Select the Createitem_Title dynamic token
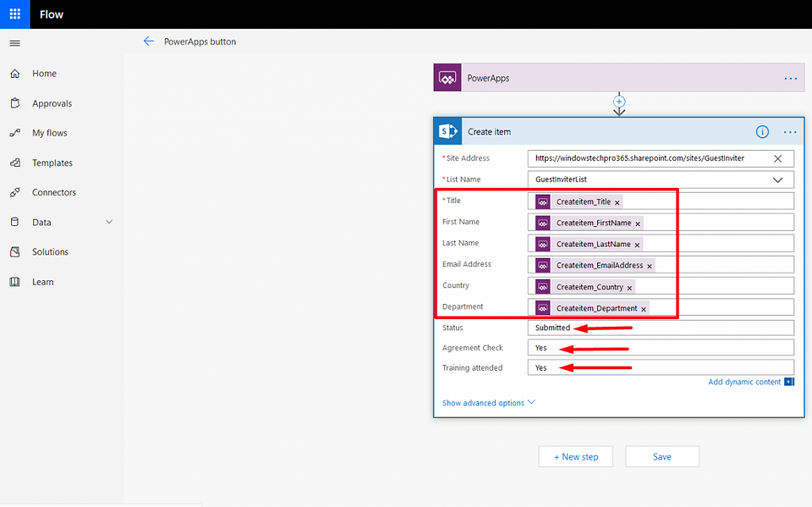 [579, 201]
